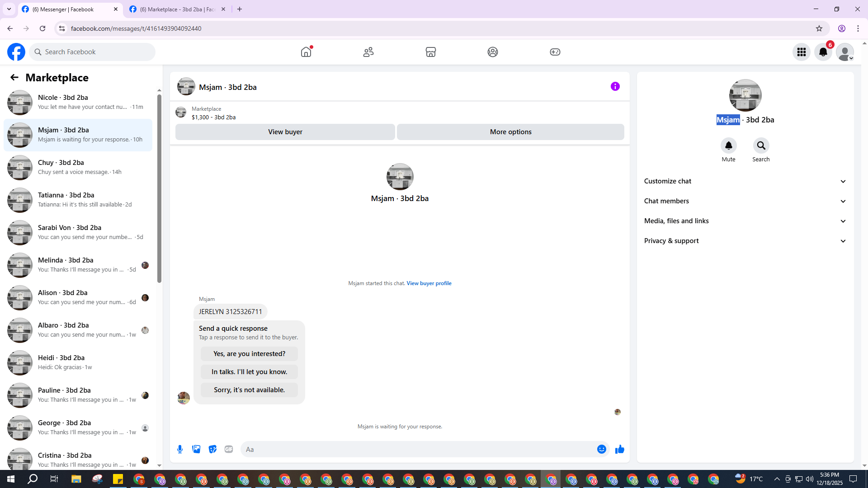Attach a photo or file icon
868x488 pixels.
(x=196, y=449)
